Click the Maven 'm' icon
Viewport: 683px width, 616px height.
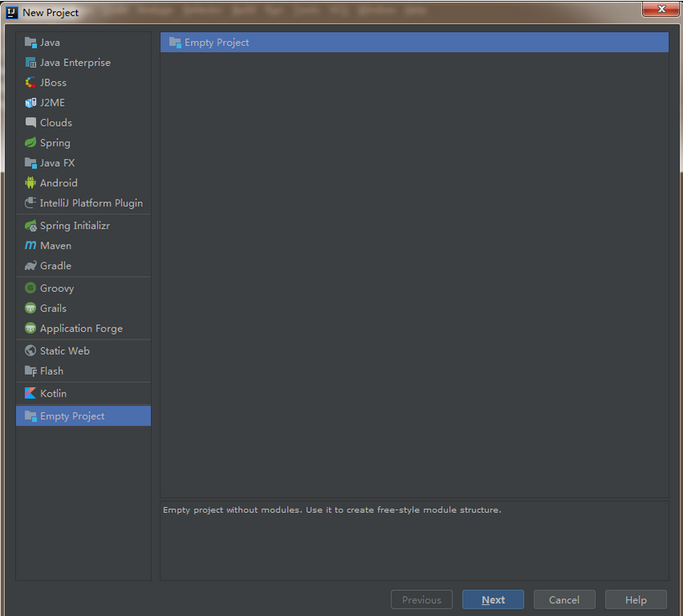coord(30,246)
